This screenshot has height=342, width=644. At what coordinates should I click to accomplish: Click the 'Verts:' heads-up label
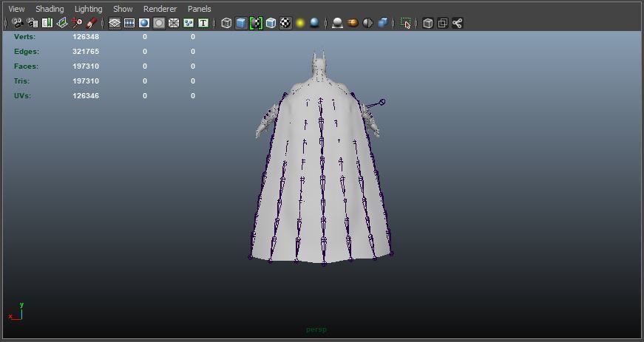pyautogui.click(x=24, y=36)
